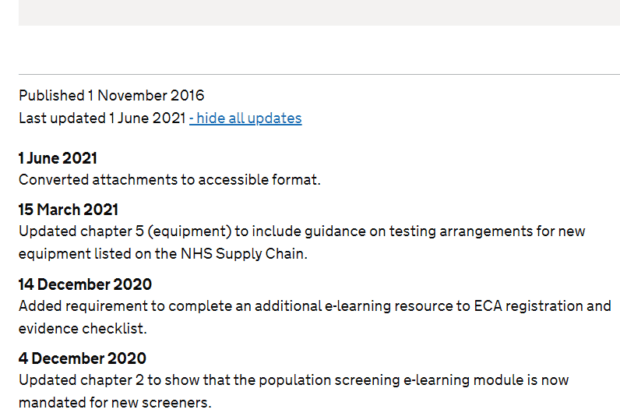Click the 'Published 1 November 2016' text
620x413 pixels.
click(x=112, y=96)
